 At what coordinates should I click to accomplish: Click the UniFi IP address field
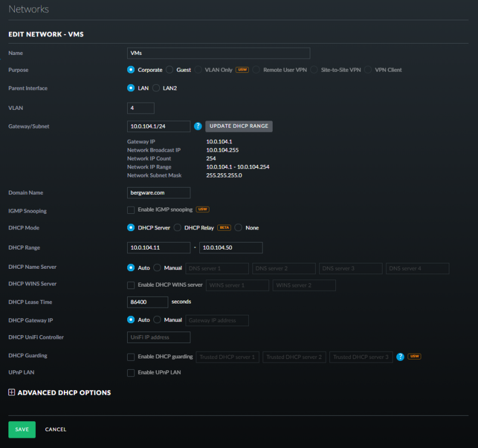159,337
